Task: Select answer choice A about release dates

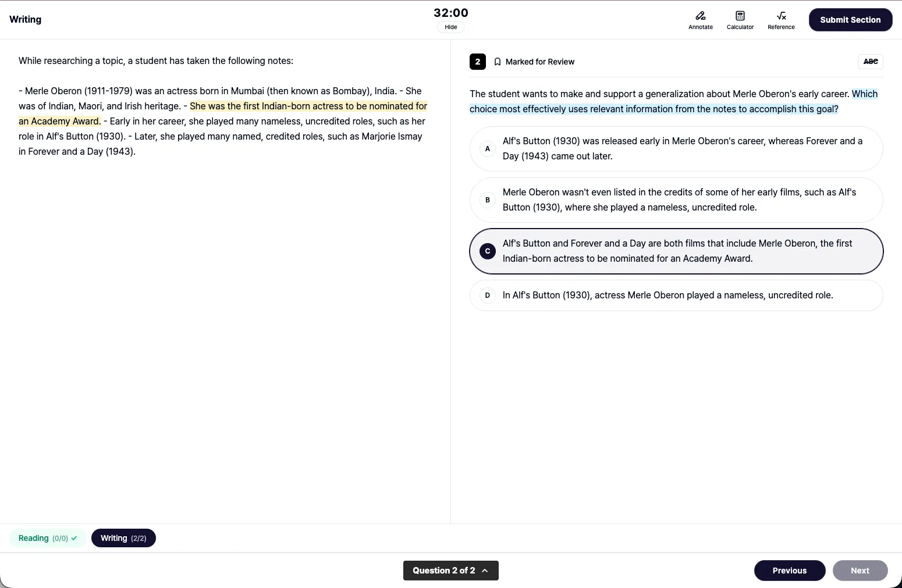Action: pos(676,149)
